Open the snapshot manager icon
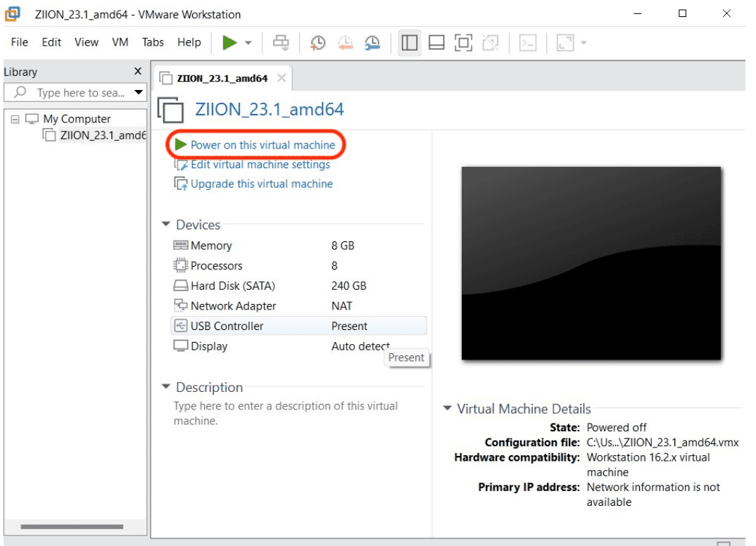This screenshot has height=546, width=756. (372, 43)
